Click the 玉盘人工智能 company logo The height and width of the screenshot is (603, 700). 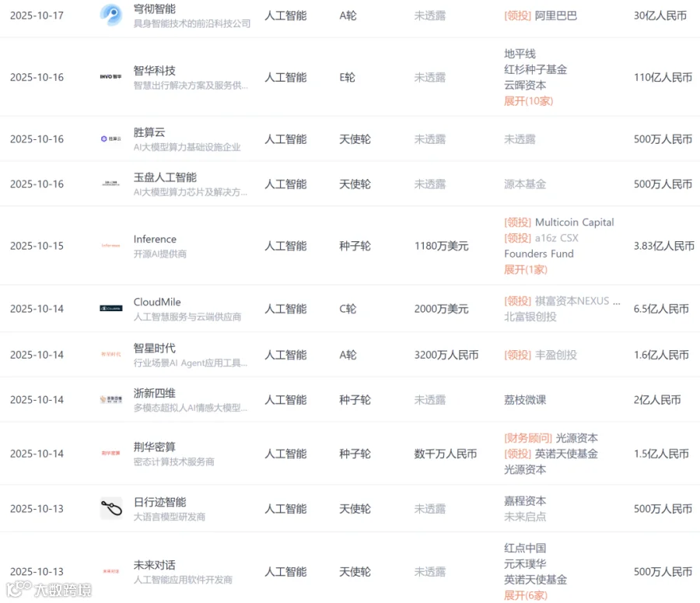tap(110, 184)
